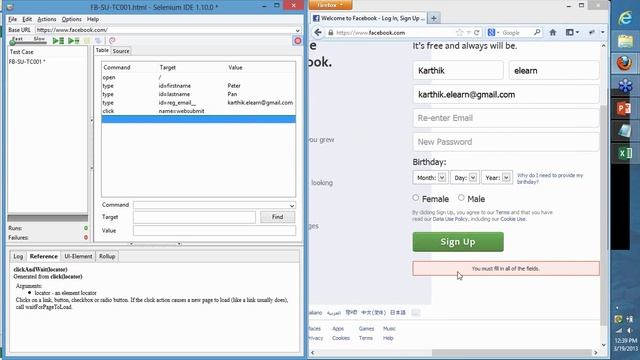The height and width of the screenshot is (360, 640).
Task: Open the orange Firefox menu button
Action: coord(330,5)
